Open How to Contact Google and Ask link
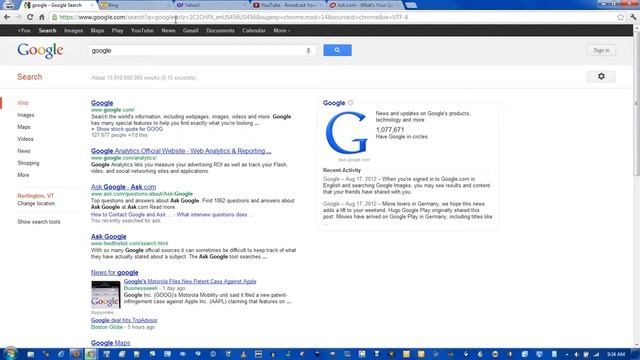The height and width of the screenshot is (360, 640). 131,214
